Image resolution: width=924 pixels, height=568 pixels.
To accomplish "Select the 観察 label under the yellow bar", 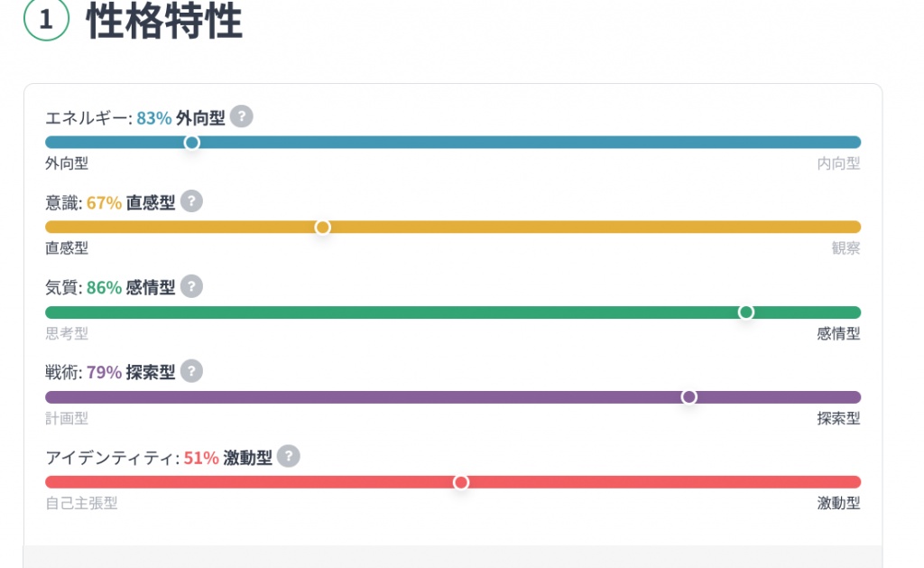I will click(845, 248).
